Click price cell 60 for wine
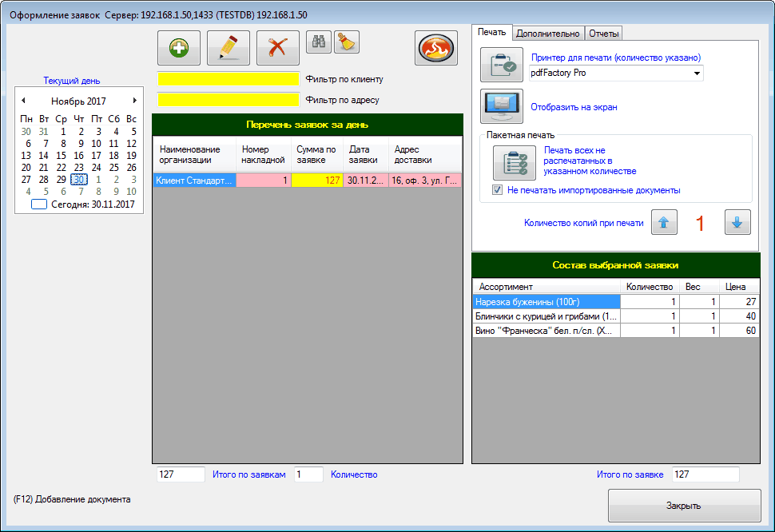775x532 pixels. click(739, 331)
